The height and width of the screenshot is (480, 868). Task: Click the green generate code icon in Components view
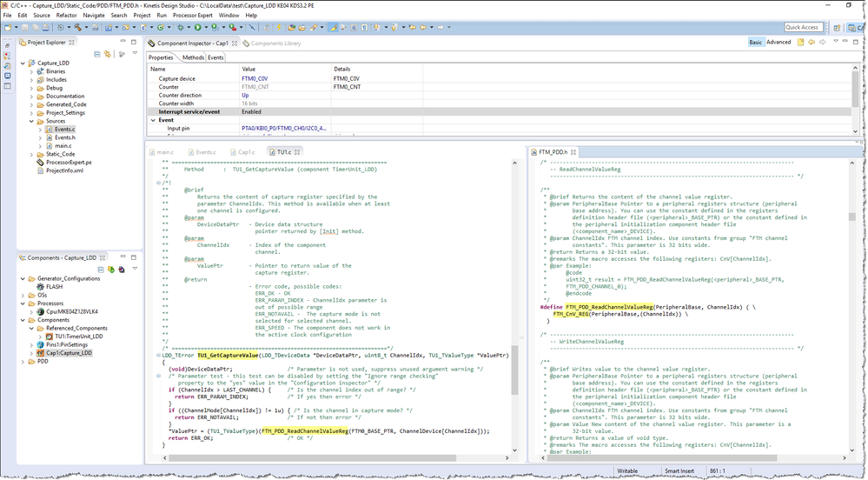click(x=111, y=270)
